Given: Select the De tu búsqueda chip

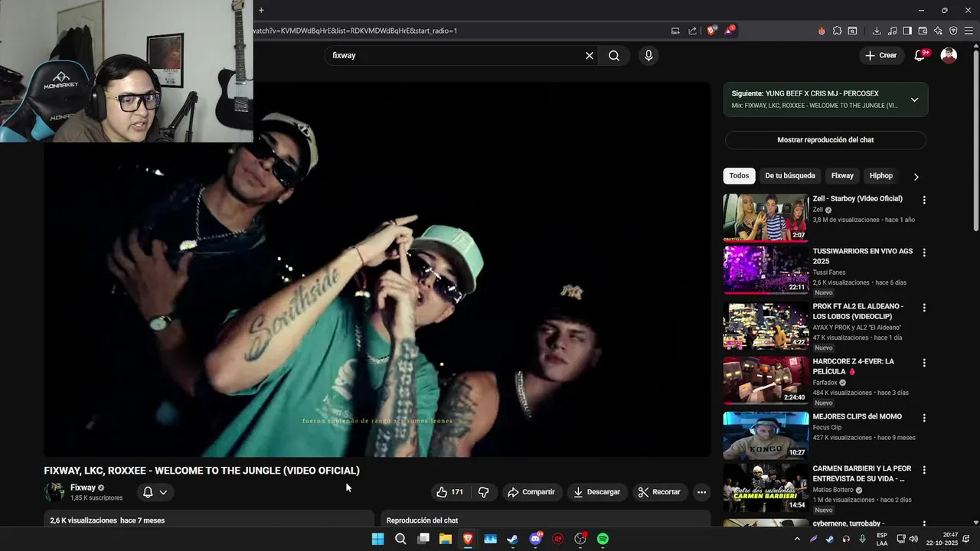Looking at the screenshot, I should click(790, 176).
